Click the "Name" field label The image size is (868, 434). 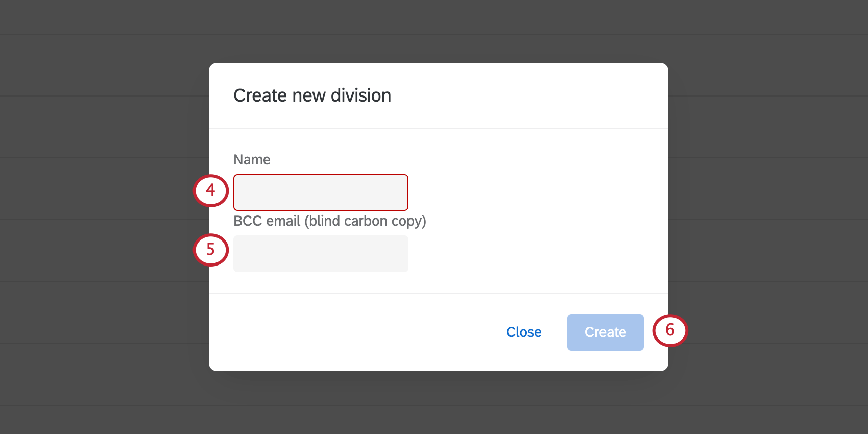[252, 160]
